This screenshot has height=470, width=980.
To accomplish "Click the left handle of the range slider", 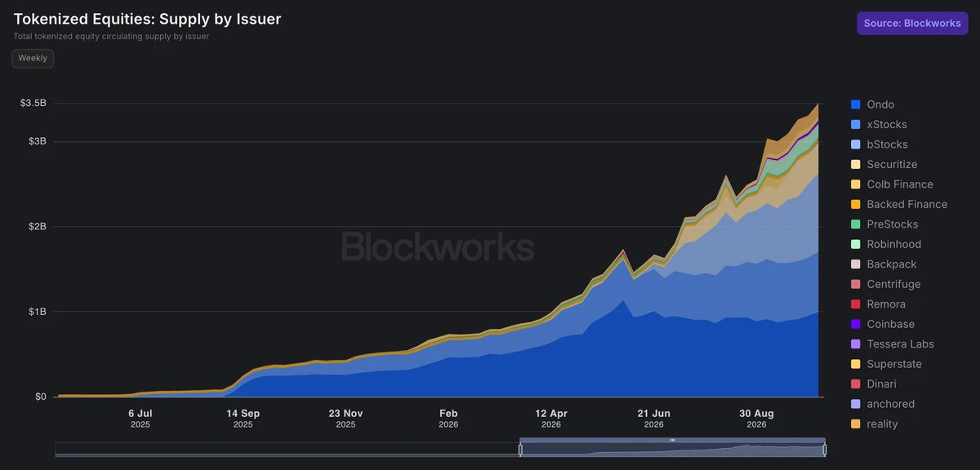I will (x=520, y=449).
